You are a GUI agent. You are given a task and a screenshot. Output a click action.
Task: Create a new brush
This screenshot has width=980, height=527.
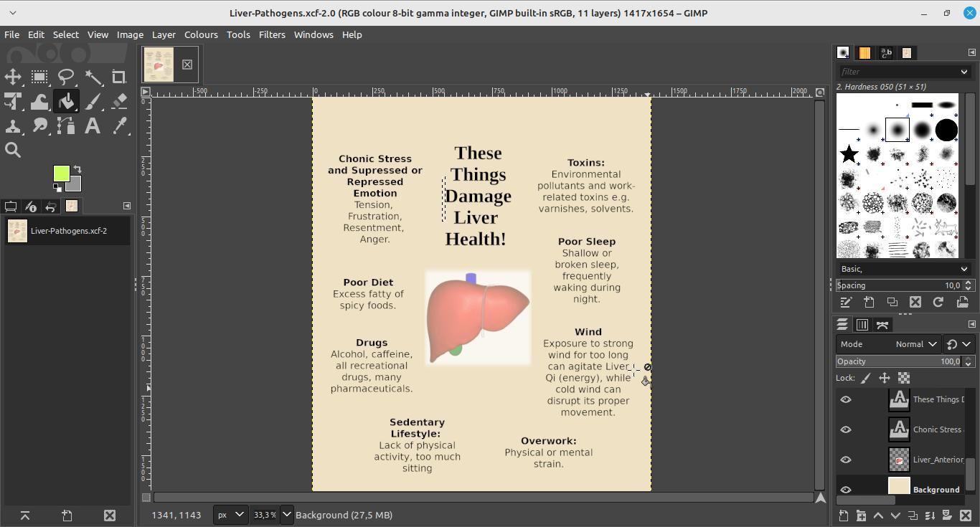pyautogui.click(x=869, y=303)
